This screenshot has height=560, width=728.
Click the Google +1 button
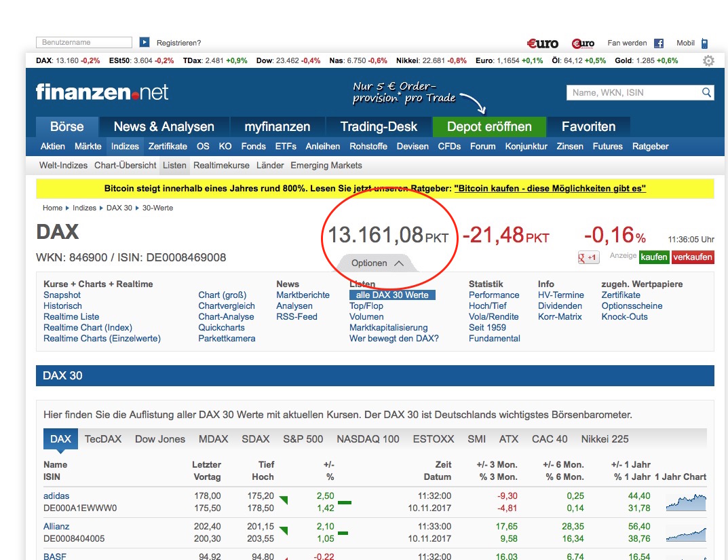point(588,257)
